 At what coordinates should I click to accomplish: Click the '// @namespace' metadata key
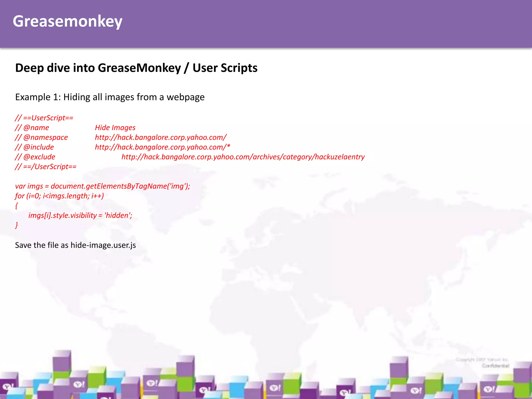point(41,137)
